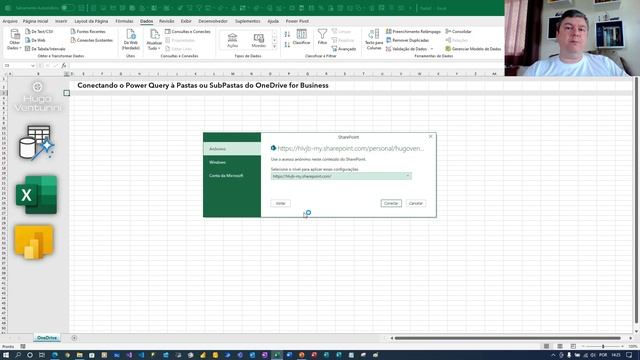
Task: Sort descending Z to A
Action: tap(287, 44)
